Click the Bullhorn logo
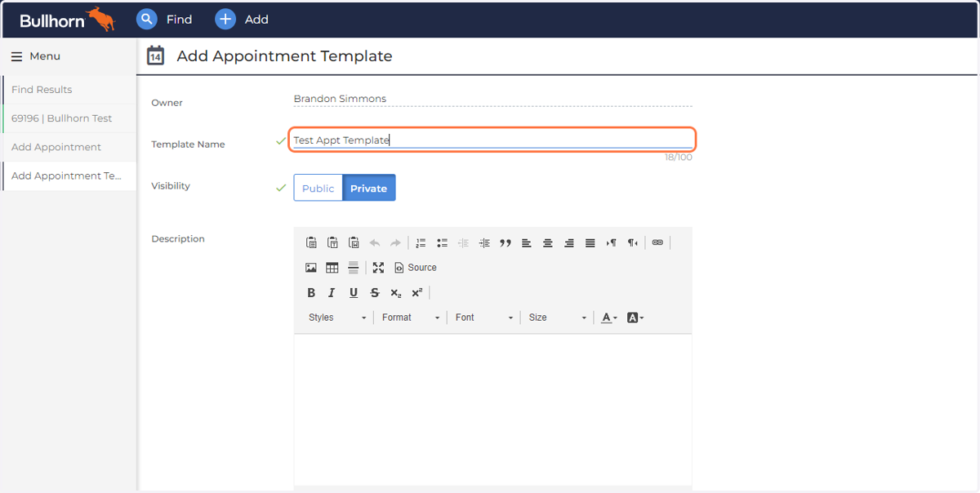 coord(67,19)
